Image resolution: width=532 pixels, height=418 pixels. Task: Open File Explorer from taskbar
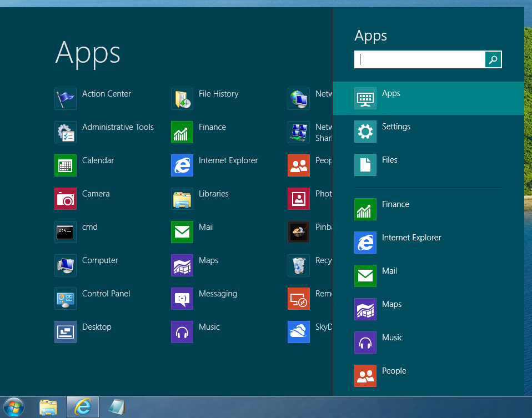[x=48, y=407]
